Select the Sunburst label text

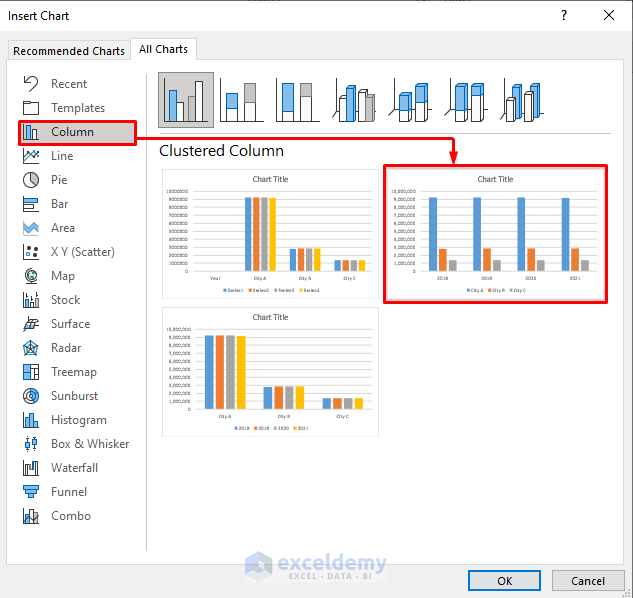pos(74,396)
